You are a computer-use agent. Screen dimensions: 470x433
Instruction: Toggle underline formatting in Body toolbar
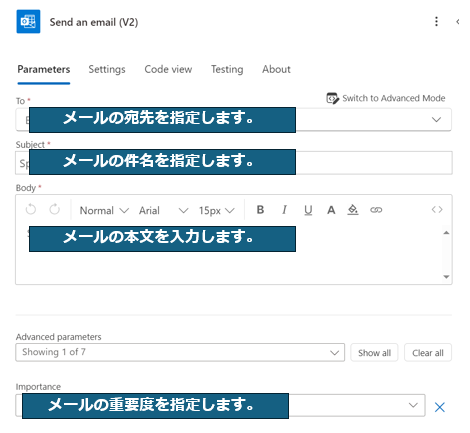(308, 210)
